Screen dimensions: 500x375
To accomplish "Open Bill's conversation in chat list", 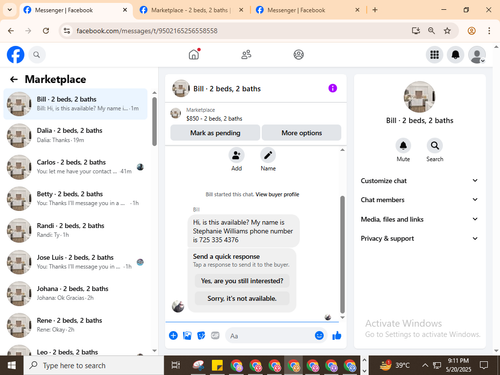I will [75, 104].
